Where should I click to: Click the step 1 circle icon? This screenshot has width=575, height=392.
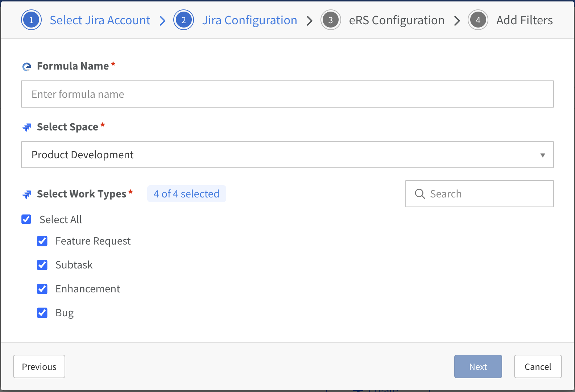click(x=32, y=20)
